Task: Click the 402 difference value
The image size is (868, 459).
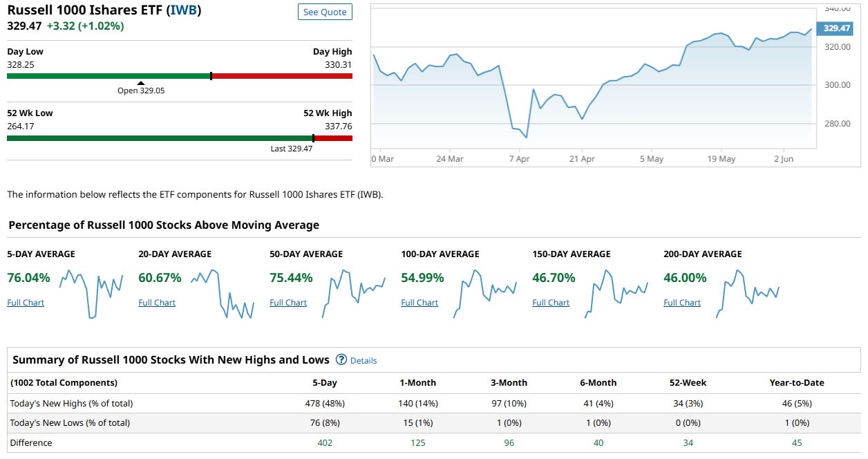Action: [325, 442]
